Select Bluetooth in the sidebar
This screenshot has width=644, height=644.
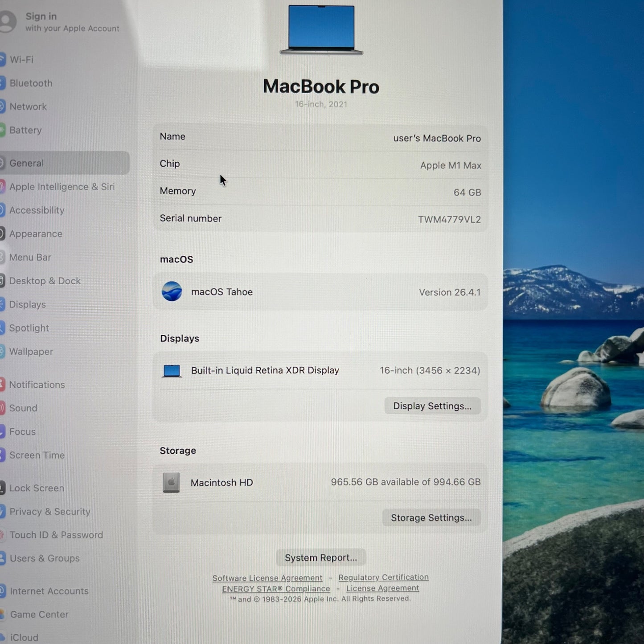(x=30, y=83)
